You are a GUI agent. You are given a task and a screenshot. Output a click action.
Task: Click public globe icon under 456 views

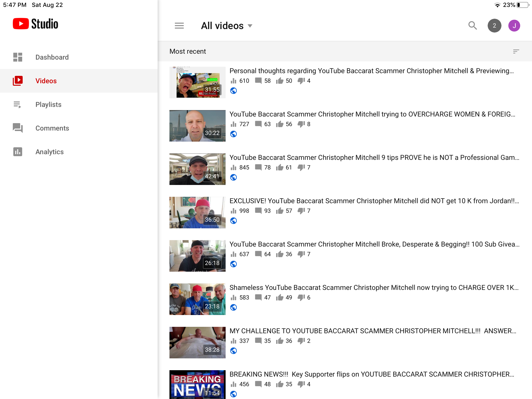[233, 394]
